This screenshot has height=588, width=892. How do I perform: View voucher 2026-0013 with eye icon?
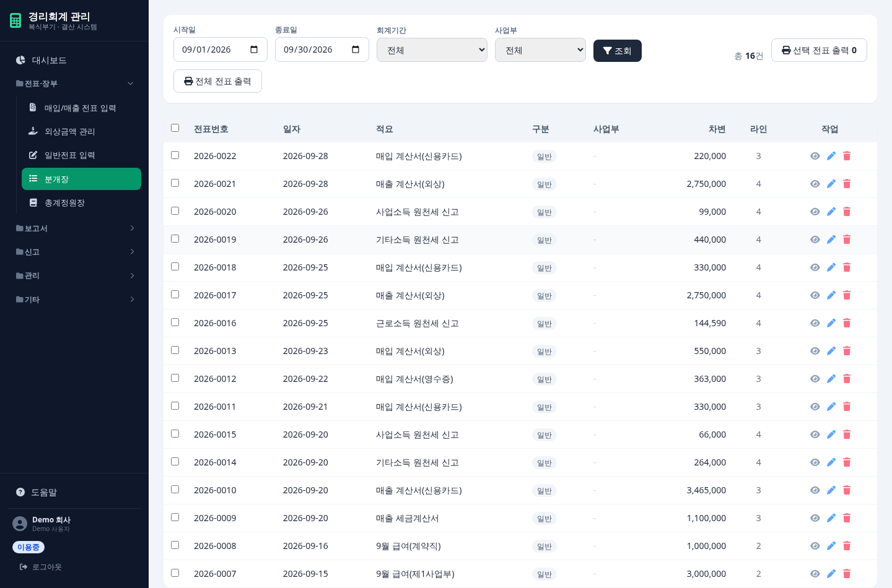[815, 351]
